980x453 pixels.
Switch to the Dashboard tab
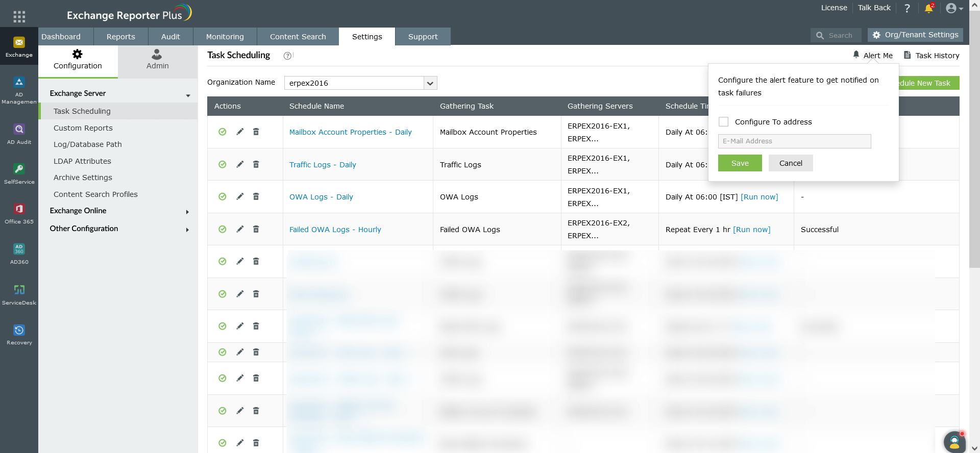(61, 37)
